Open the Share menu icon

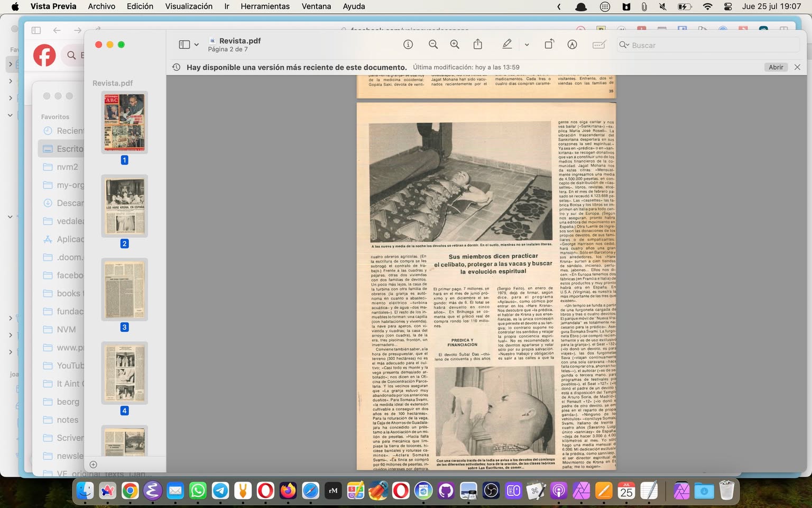pyautogui.click(x=478, y=44)
